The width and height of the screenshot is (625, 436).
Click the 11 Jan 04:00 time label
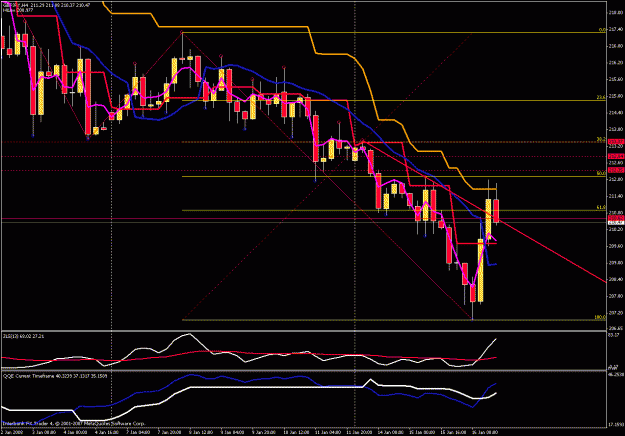(327, 432)
